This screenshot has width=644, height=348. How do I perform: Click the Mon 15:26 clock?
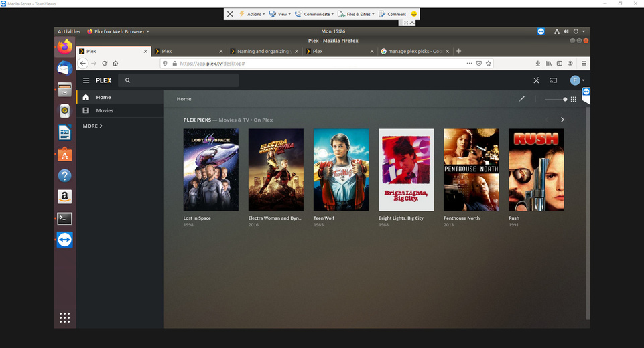[333, 31]
